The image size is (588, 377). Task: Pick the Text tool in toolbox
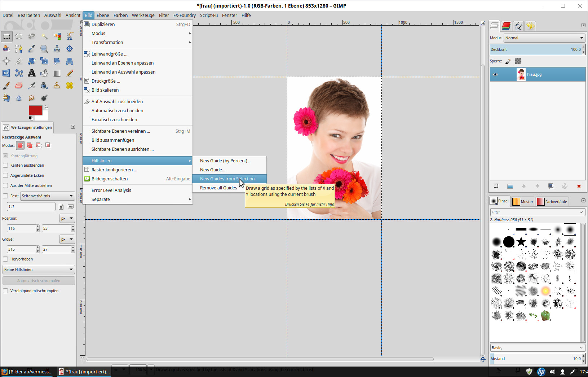click(32, 73)
